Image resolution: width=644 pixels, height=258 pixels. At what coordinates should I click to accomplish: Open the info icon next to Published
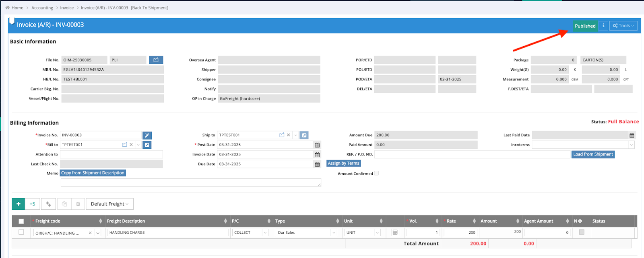click(x=603, y=26)
